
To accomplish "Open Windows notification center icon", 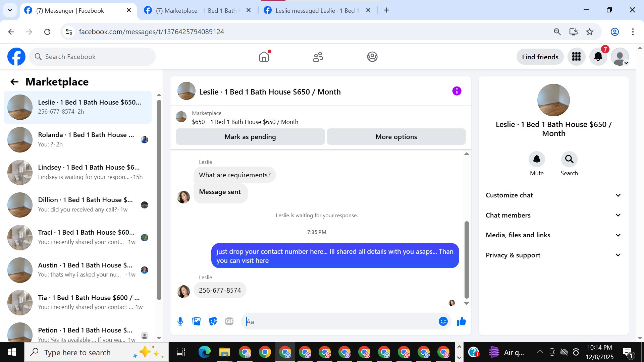I will (x=627, y=352).
